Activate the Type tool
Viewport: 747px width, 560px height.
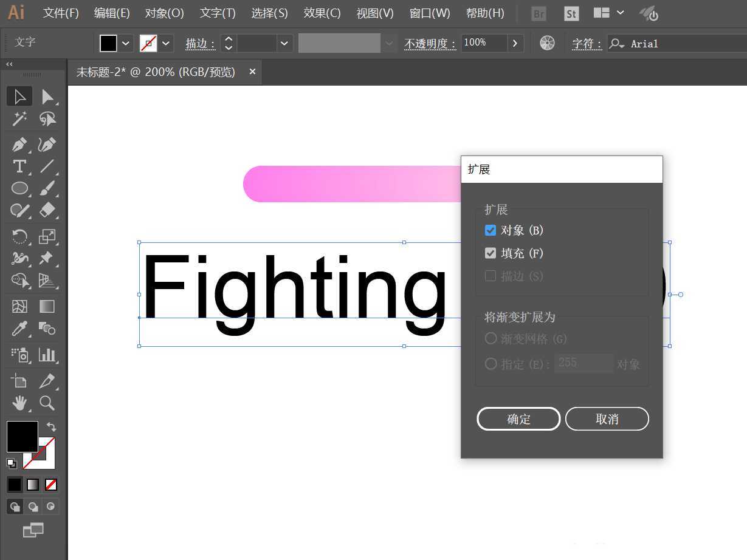tap(18, 166)
